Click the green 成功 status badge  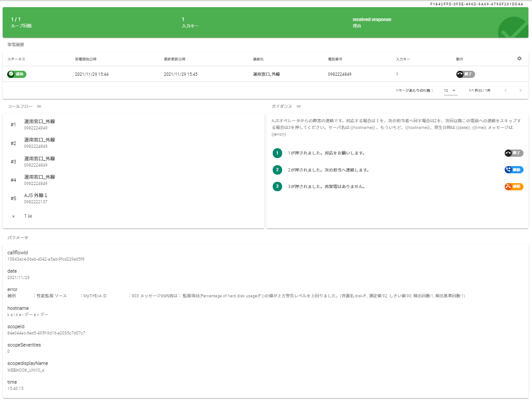coord(17,74)
